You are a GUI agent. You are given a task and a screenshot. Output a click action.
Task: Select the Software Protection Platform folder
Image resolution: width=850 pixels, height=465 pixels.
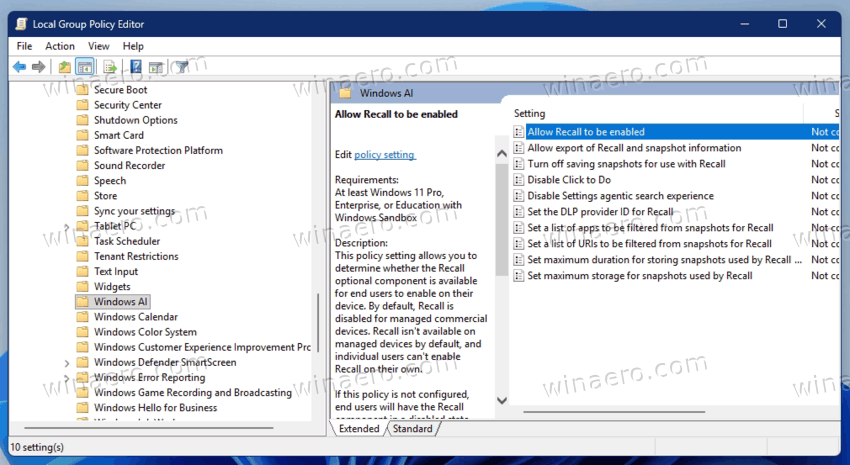(x=158, y=151)
